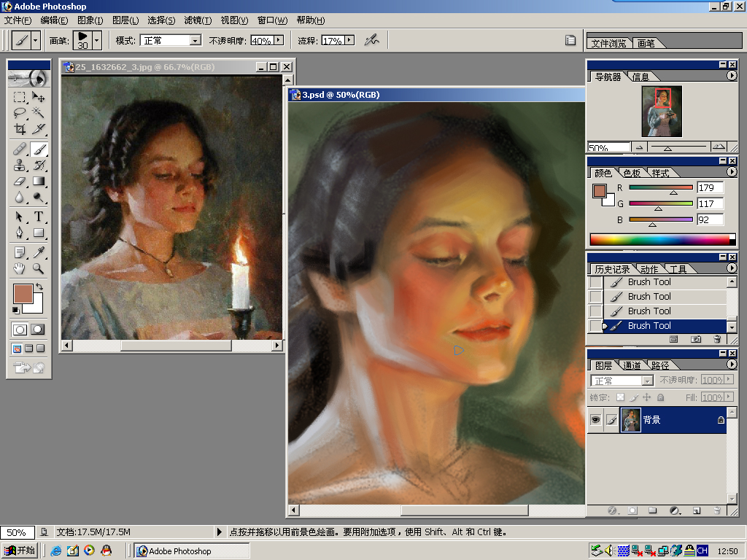
Task: Click brush palette toggle button in options bar
Action: pos(570,41)
